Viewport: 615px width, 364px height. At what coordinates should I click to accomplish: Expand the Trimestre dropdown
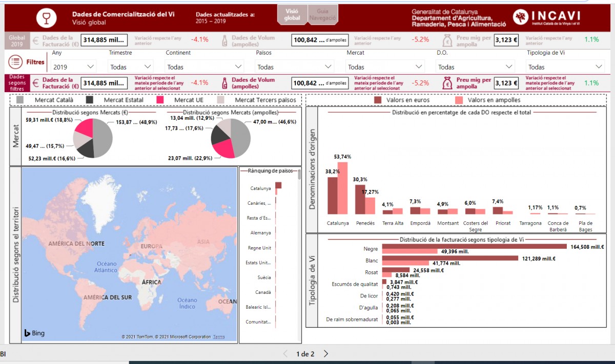point(131,67)
